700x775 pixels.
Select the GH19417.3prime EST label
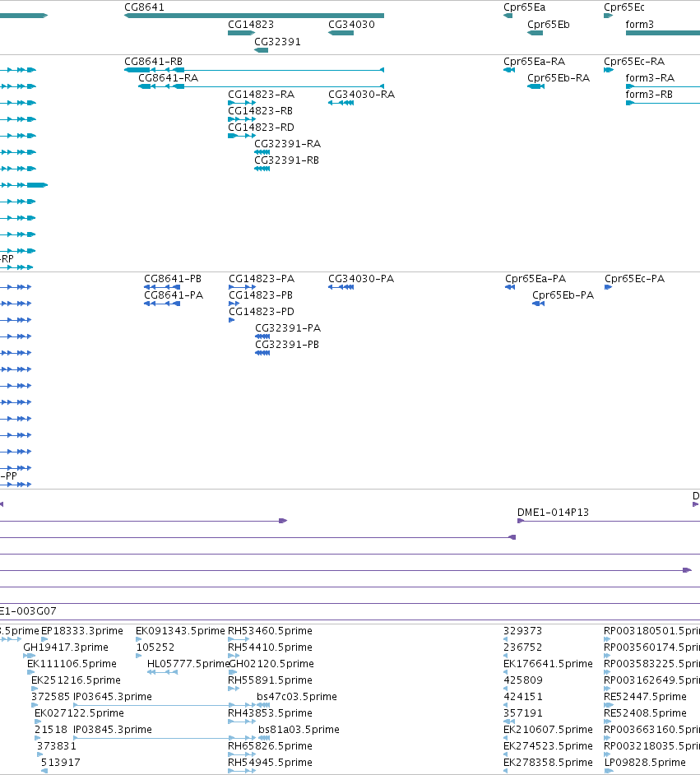click(66, 647)
